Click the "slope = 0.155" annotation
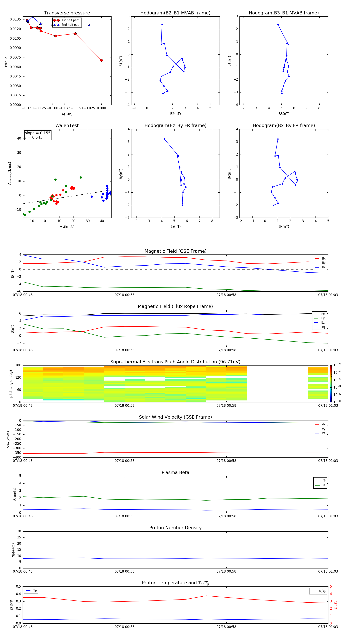 [x=37, y=133]
